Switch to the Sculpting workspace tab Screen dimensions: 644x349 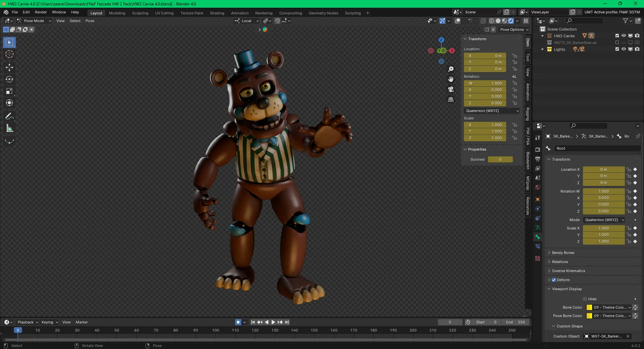[140, 13]
